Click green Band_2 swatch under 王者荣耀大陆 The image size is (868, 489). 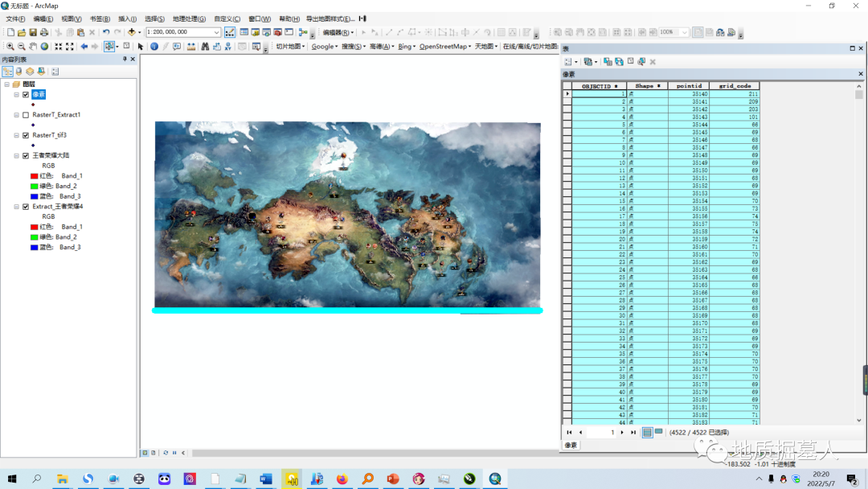pyautogui.click(x=35, y=186)
